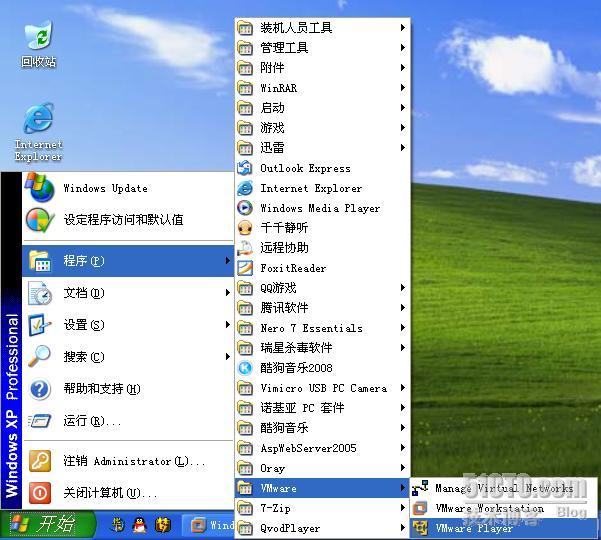Select 关闭计算机(U)... label
Screen dimensions: 601x540
(x=110, y=493)
